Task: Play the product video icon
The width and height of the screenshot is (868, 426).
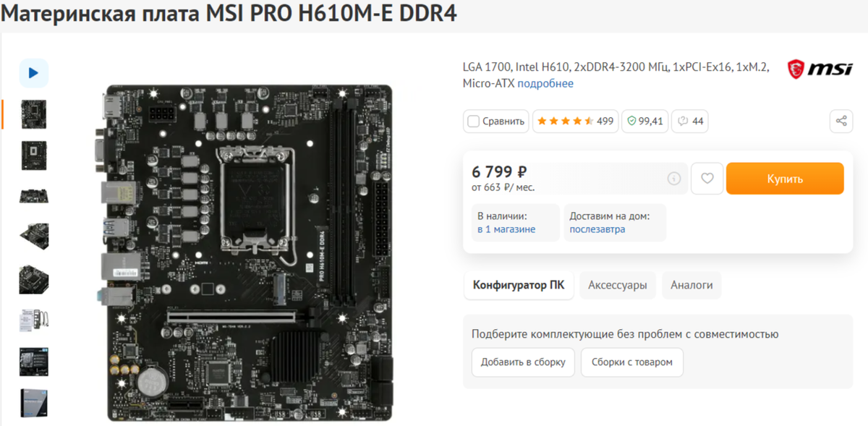Action: [x=33, y=73]
